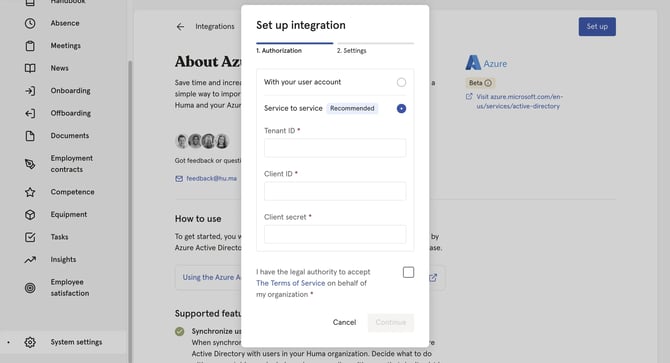Switch to 1. Authorization step tab
The width and height of the screenshot is (670, 363).
(294, 48)
